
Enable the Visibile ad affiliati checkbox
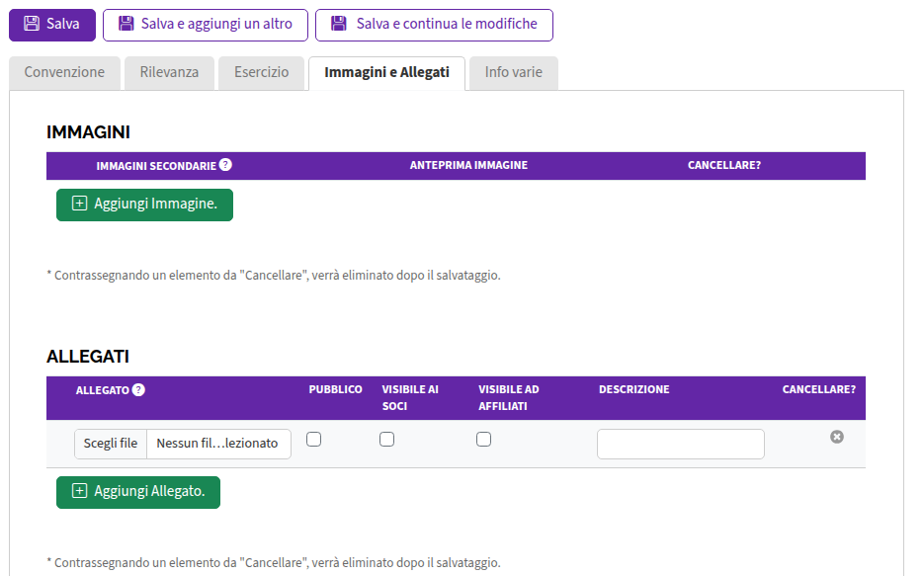click(484, 440)
